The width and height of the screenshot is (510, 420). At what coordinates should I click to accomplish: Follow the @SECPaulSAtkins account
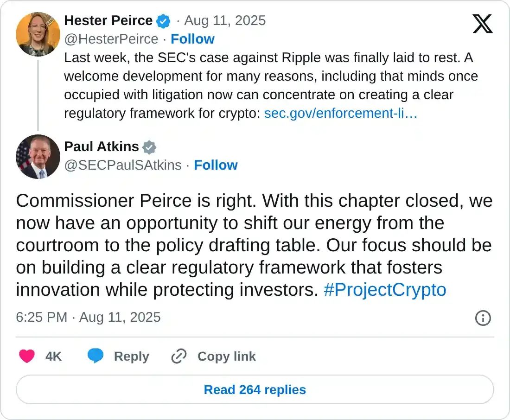216,165
